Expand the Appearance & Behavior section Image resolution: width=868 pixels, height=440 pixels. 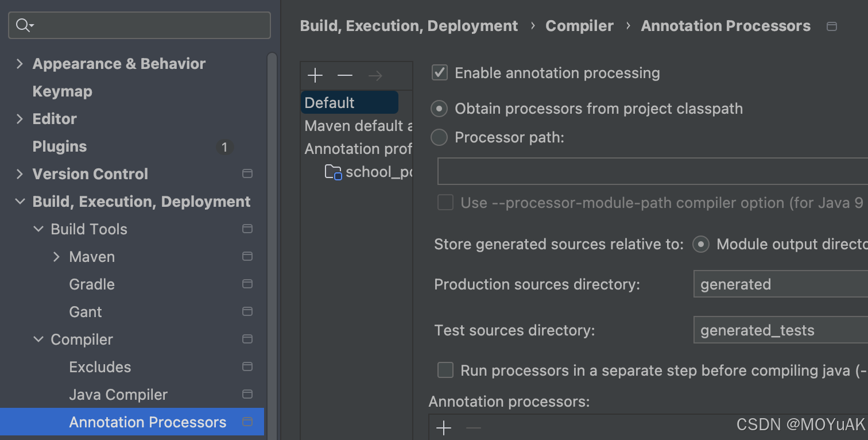[20, 64]
